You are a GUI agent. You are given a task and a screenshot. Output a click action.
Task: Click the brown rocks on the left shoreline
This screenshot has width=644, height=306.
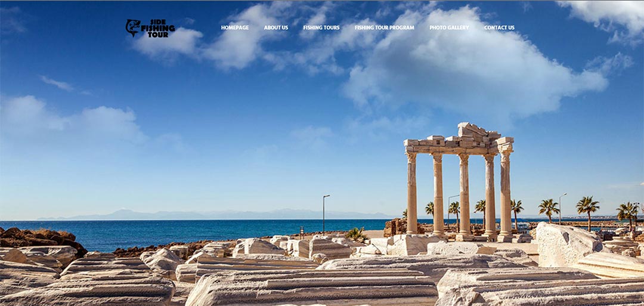(42, 237)
